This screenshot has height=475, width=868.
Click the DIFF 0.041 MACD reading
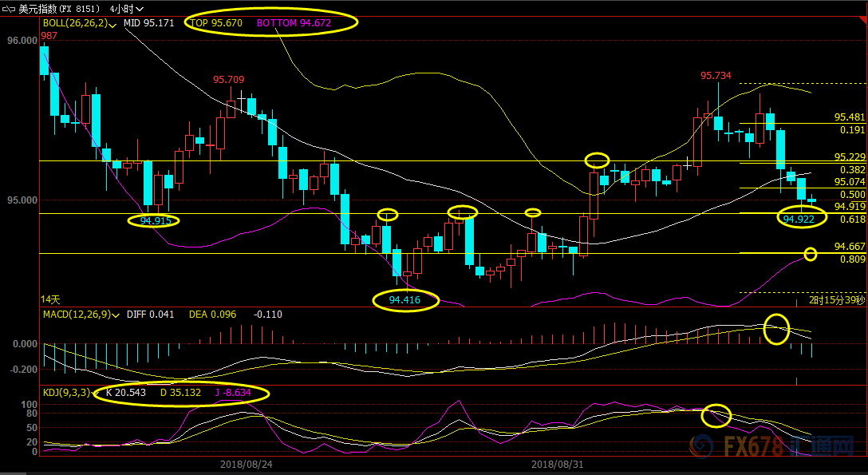[151, 315]
